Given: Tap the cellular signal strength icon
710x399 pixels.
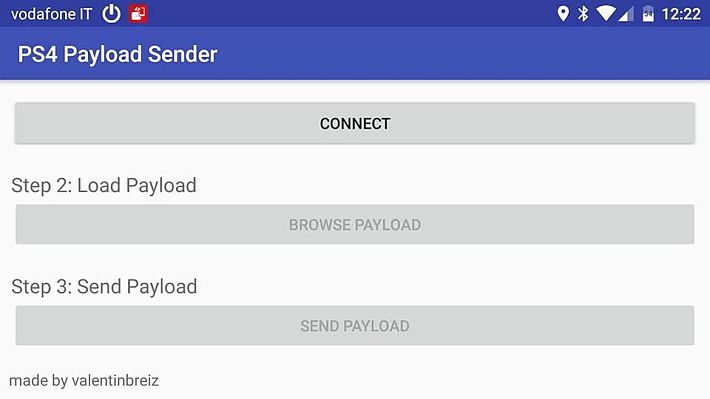Looking at the screenshot, I should pyautogui.click(x=626, y=14).
